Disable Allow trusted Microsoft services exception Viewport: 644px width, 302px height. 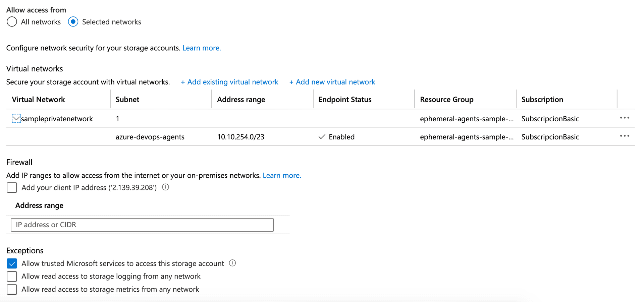[x=12, y=263]
